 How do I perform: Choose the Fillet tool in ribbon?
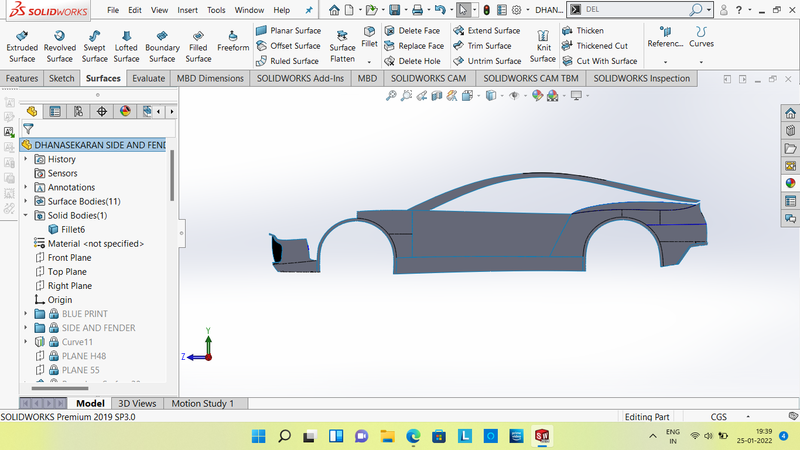pyautogui.click(x=369, y=37)
